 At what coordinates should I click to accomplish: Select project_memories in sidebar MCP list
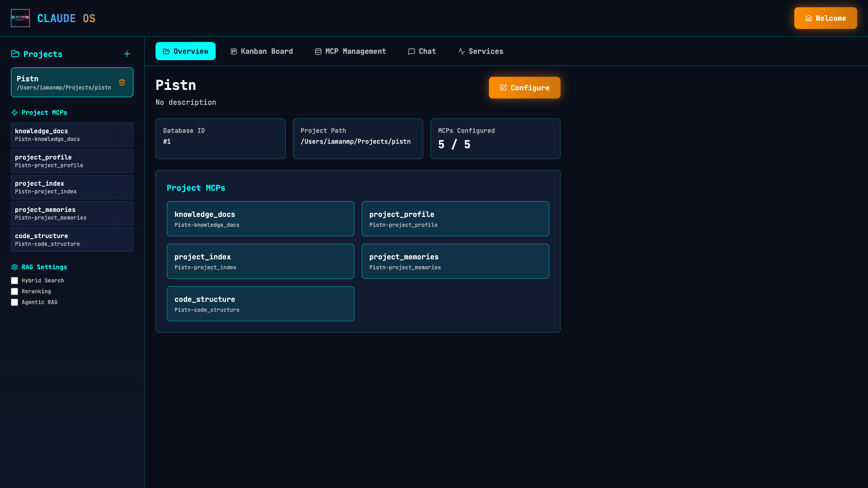pyautogui.click(x=72, y=213)
